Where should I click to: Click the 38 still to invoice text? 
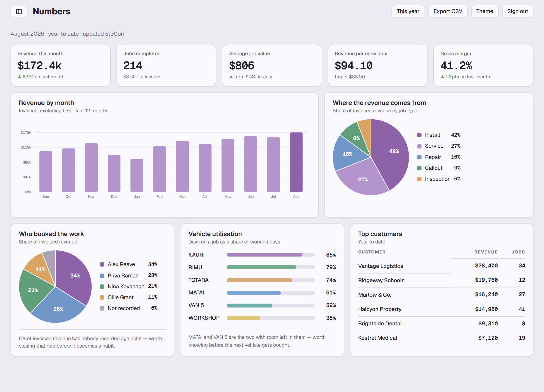coord(141,77)
